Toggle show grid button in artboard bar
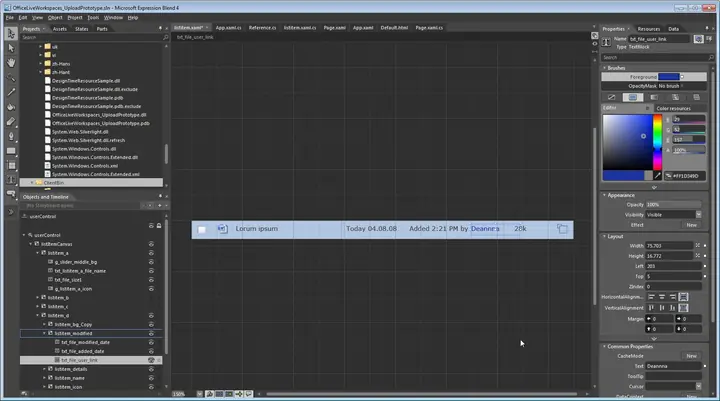This screenshot has width=720, height=401. [219, 394]
